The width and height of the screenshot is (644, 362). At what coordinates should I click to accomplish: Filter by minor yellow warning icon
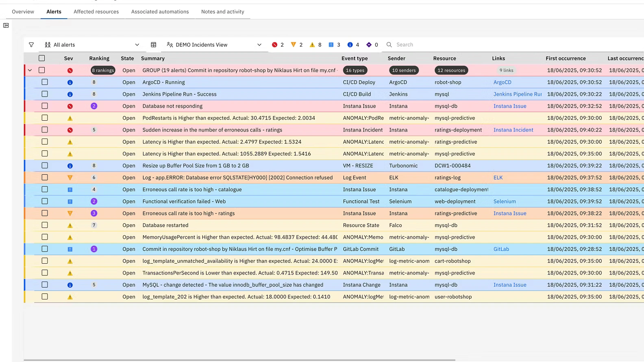(312, 45)
